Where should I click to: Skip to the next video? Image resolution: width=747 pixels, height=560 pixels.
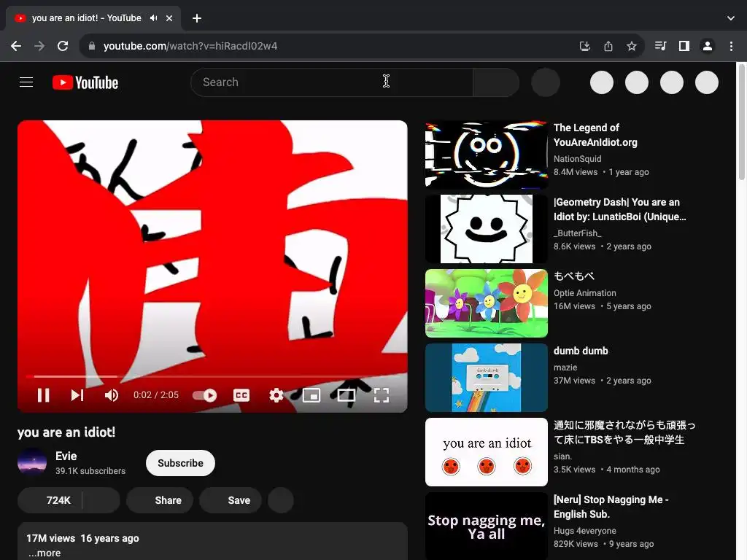(x=77, y=394)
